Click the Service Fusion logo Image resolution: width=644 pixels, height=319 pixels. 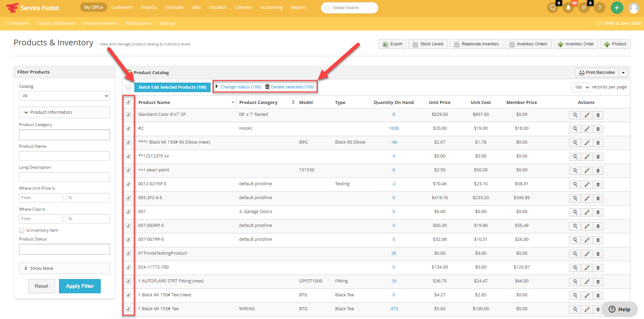pyautogui.click(x=33, y=7)
